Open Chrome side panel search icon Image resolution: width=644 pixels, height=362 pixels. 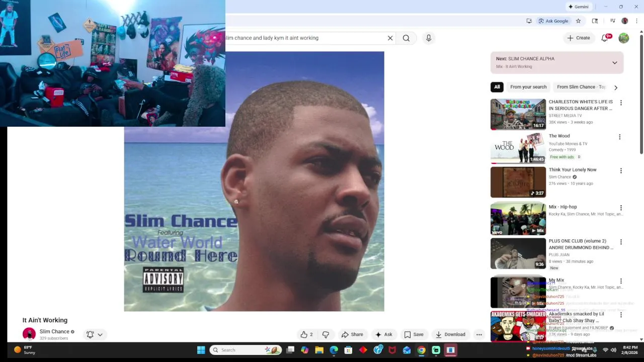click(595, 21)
